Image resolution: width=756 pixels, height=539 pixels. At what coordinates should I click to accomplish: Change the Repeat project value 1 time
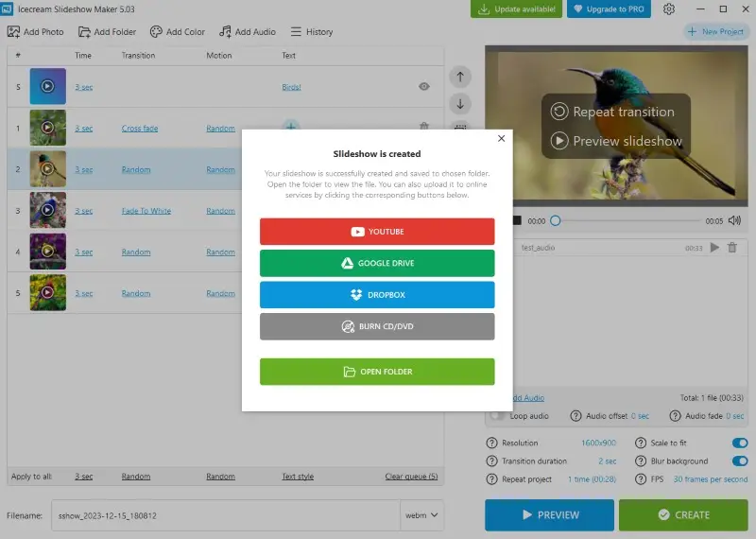coord(593,479)
